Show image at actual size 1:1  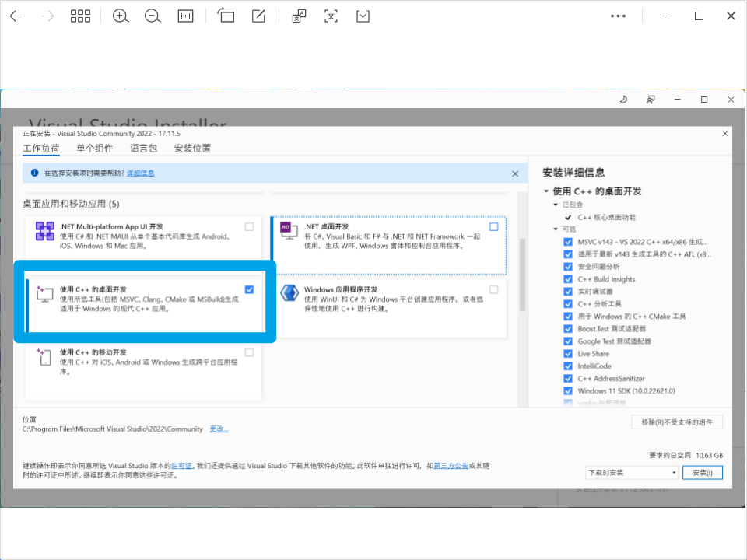click(185, 16)
